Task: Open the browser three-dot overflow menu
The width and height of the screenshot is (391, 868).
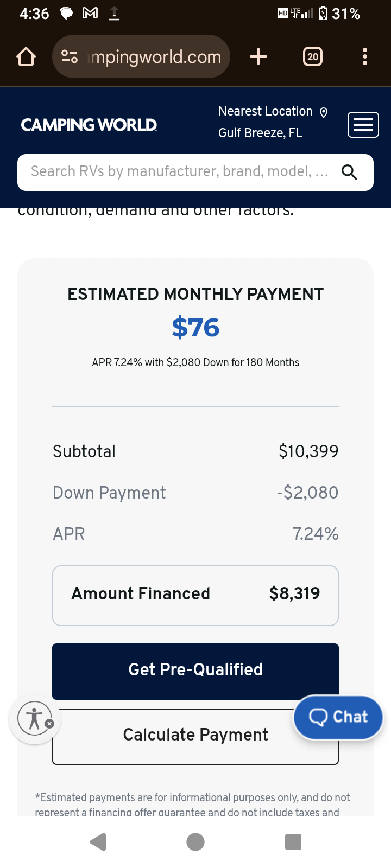Action: click(364, 56)
